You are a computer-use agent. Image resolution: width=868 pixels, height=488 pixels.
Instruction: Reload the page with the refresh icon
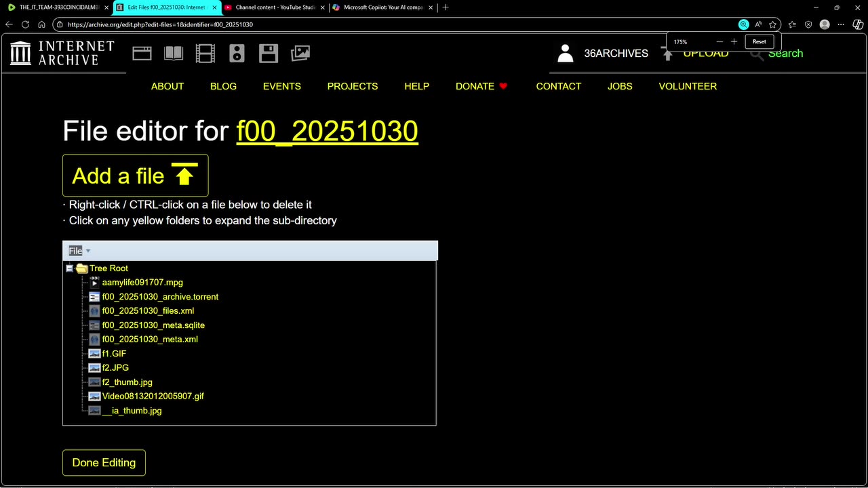[x=25, y=24]
